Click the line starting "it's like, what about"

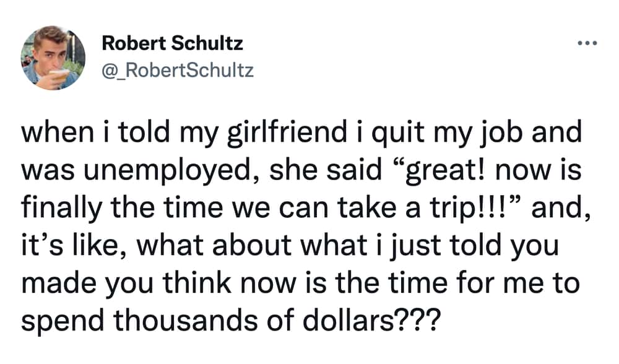click(x=290, y=246)
